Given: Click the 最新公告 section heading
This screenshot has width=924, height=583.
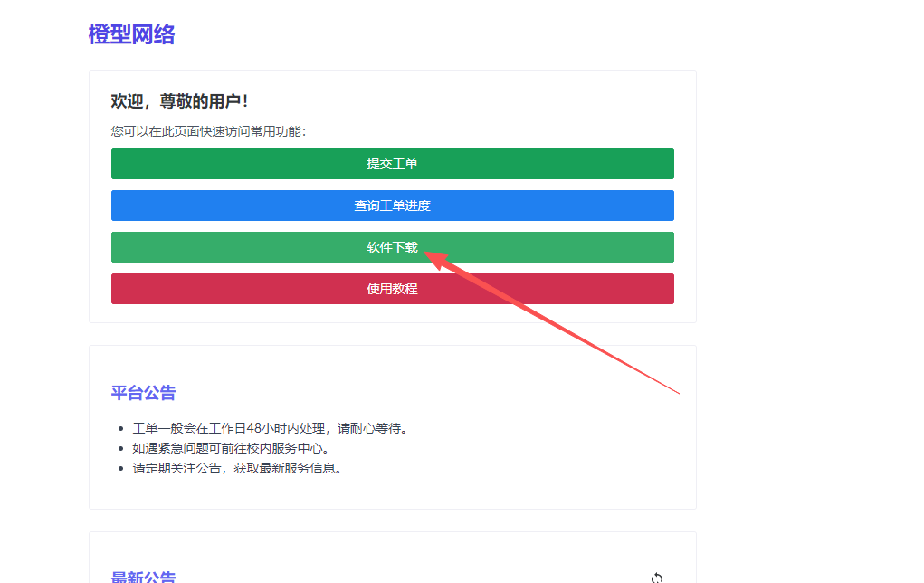Looking at the screenshot, I should point(143,577).
